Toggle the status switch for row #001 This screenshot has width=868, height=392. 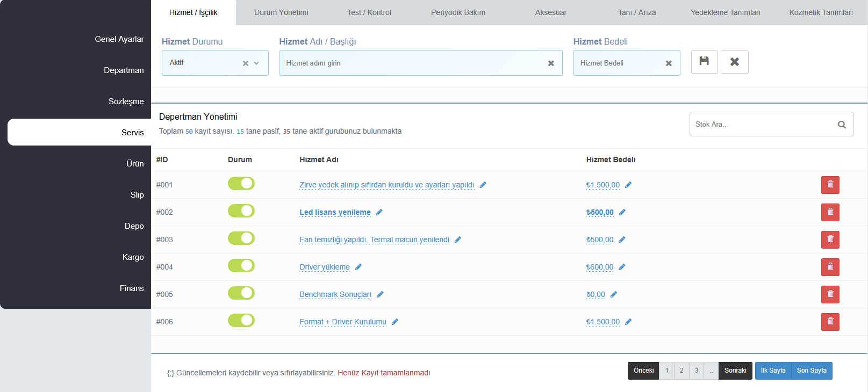[x=241, y=184]
